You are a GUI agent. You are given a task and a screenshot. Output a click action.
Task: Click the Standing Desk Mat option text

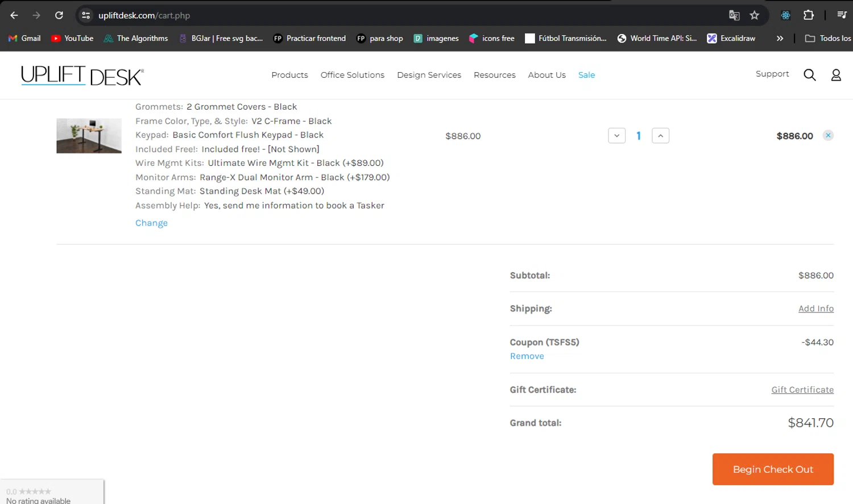pos(262,191)
